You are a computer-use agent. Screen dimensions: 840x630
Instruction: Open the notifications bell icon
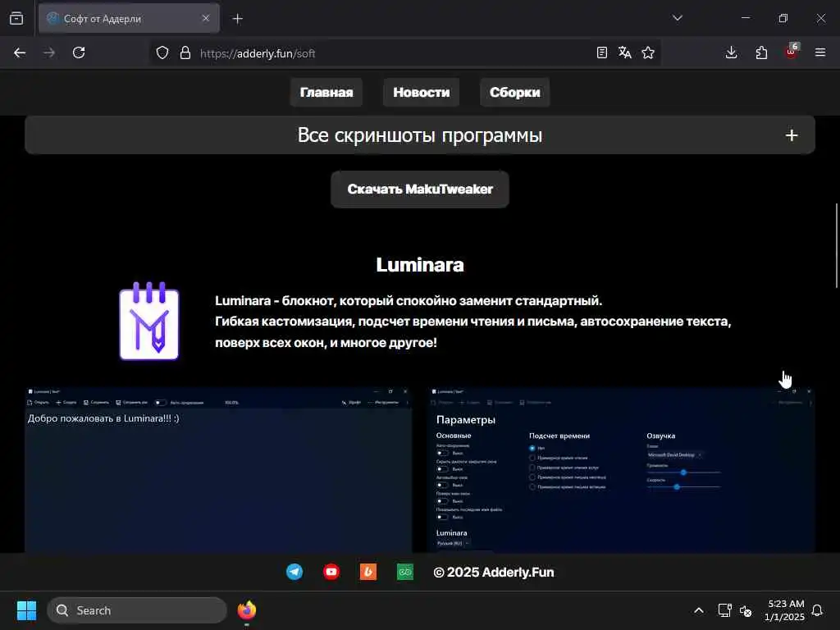coord(818,610)
